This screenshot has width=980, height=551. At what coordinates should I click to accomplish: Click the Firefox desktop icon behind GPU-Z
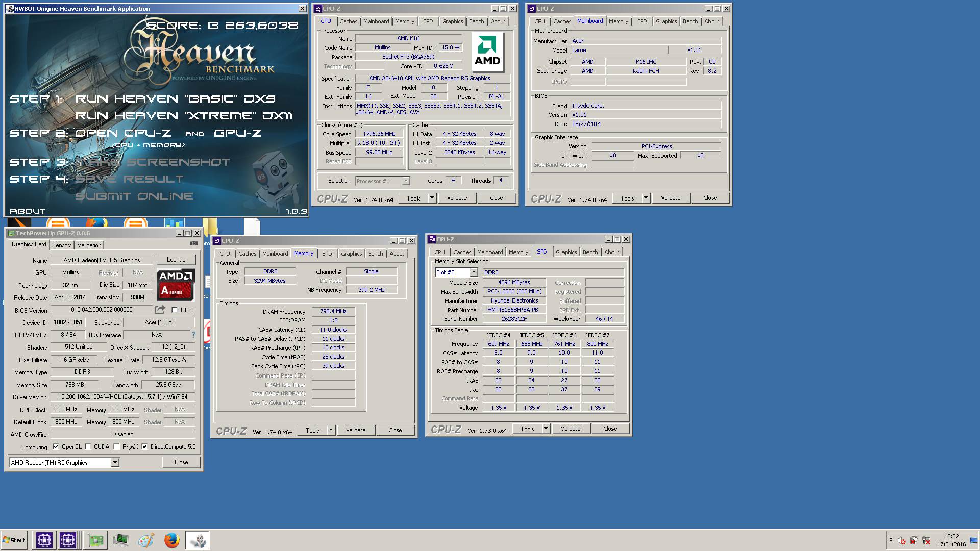(96, 223)
